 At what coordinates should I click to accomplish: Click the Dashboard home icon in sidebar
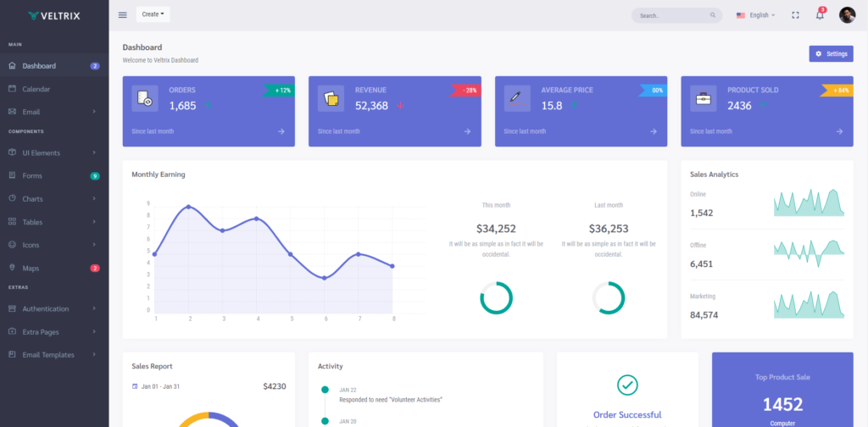coord(12,66)
